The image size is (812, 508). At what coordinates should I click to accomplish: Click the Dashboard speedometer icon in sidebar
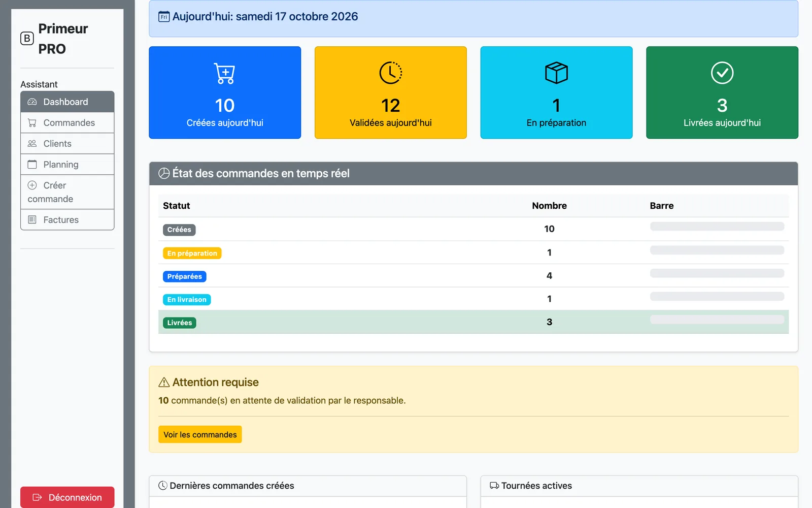pos(32,102)
